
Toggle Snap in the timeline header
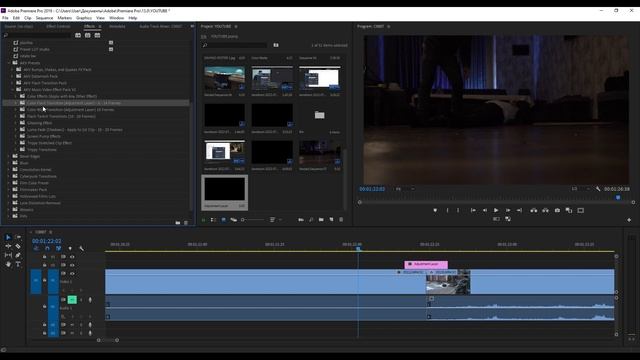(x=47, y=248)
